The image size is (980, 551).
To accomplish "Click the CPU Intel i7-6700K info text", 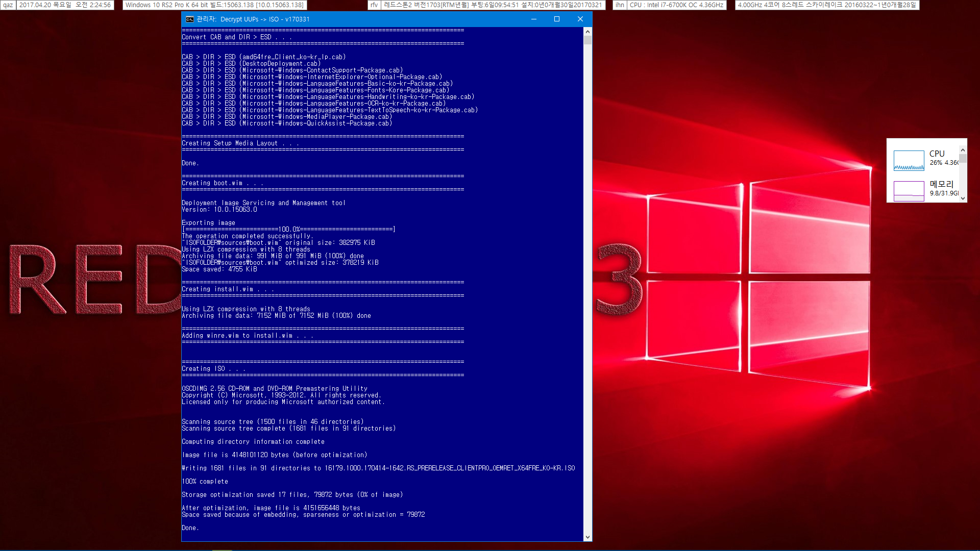I will tap(676, 5).
